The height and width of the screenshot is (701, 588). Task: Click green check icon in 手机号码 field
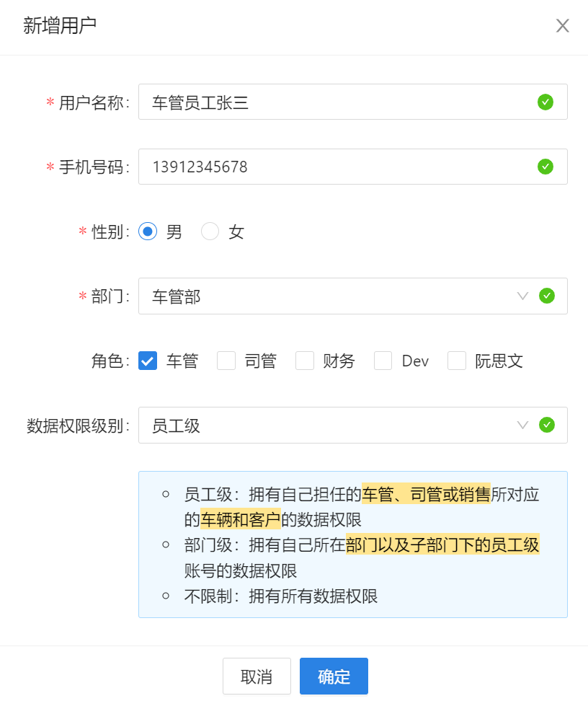coord(545,167)
